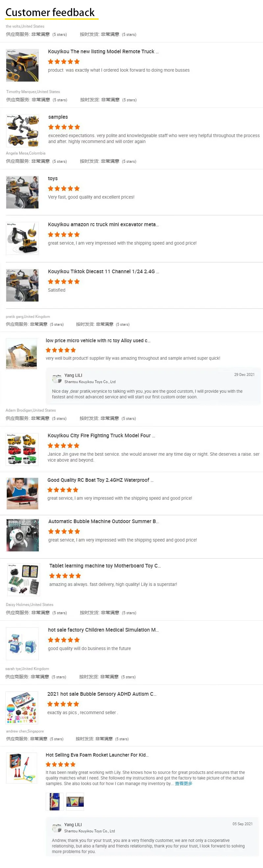Open 2021 hot sale Bubble Sensory ADHD title
This screenshot has height=868, width=263.
click(102, 694)
